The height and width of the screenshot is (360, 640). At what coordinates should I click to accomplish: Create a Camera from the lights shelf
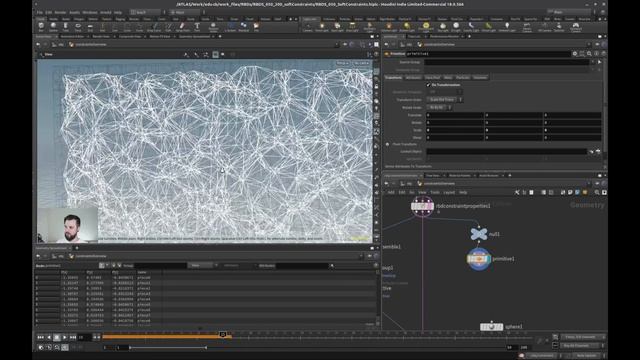[308, 27]
